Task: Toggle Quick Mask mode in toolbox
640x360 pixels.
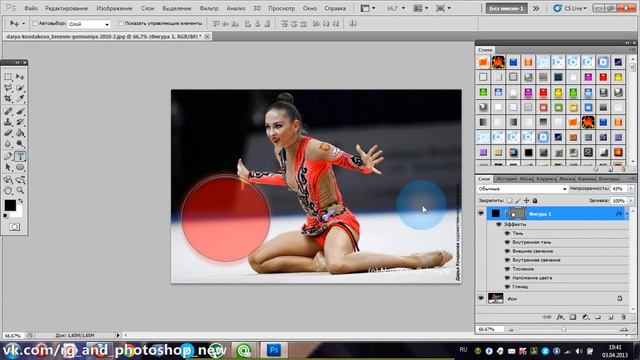Action: pos(14,227)
